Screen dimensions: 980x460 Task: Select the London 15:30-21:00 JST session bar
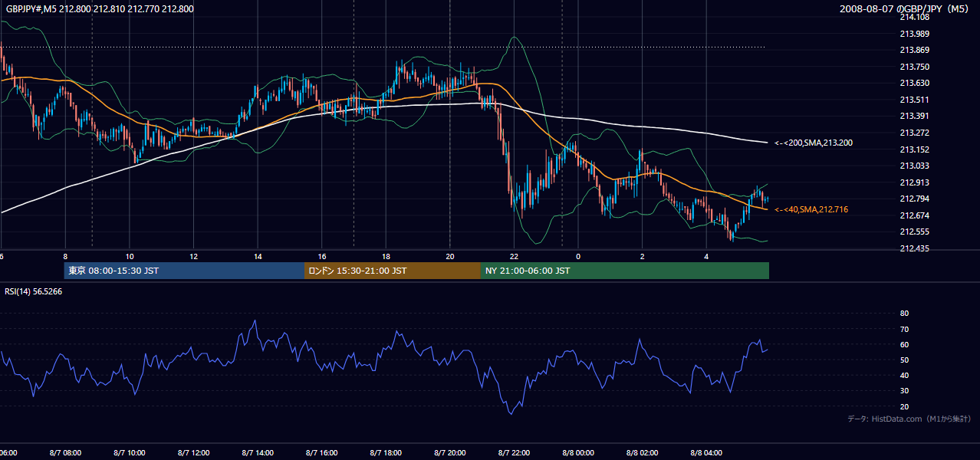(393, 271)
